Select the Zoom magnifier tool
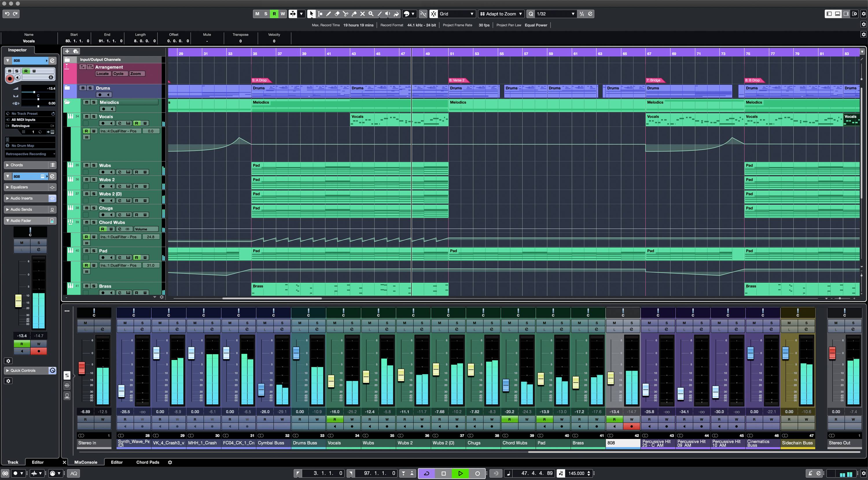This screenshot has width=868, height=480. pos(371,14)
